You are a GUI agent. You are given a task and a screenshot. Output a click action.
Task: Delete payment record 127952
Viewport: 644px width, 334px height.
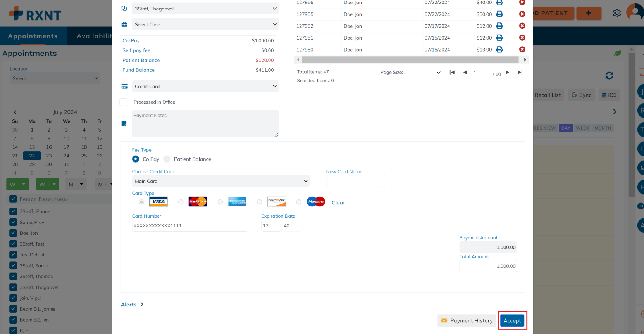[x=522, y=26]
